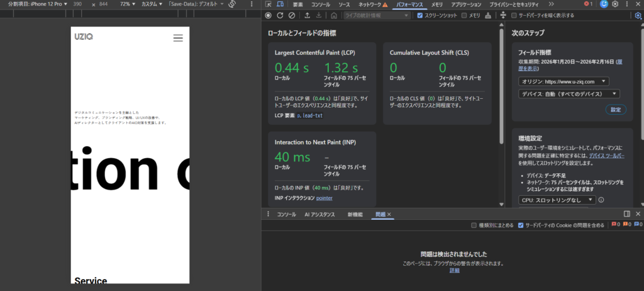Follow the デバイス ツールバー link
Screen dimensions: 644x291
click(x=606, y=155)
